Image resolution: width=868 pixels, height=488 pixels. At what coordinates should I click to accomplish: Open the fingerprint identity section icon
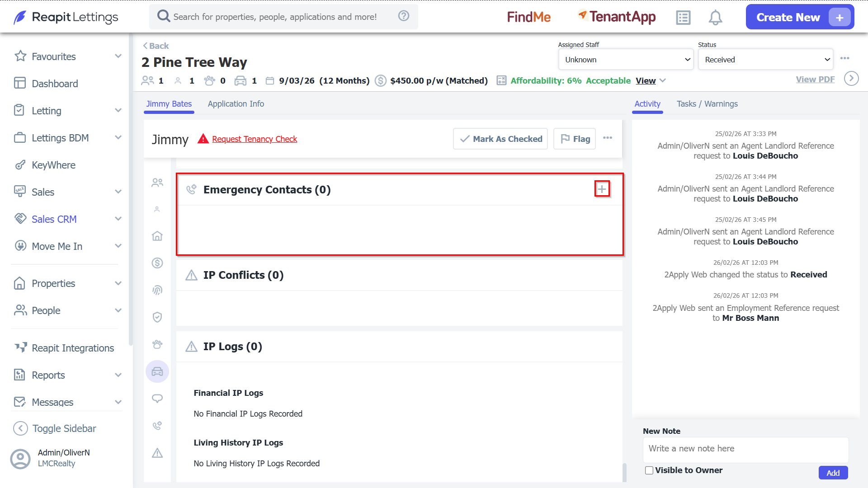coord(157,290)
